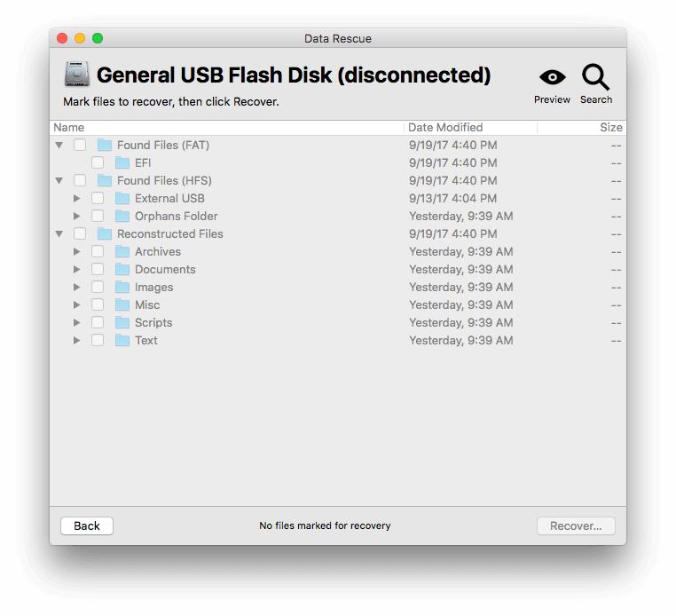Click the Images folder icon
This screenshot has height=616, width=676.
tap(122, 287)
